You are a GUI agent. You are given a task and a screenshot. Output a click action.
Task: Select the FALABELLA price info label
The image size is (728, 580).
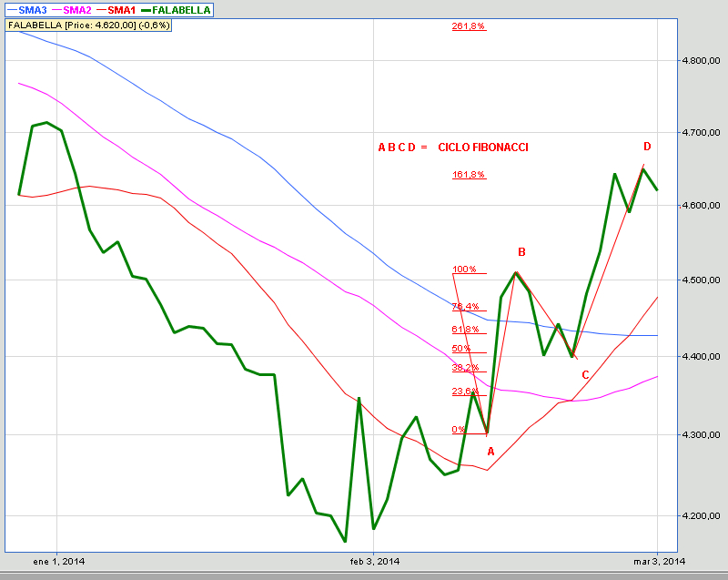coord(88,25)
